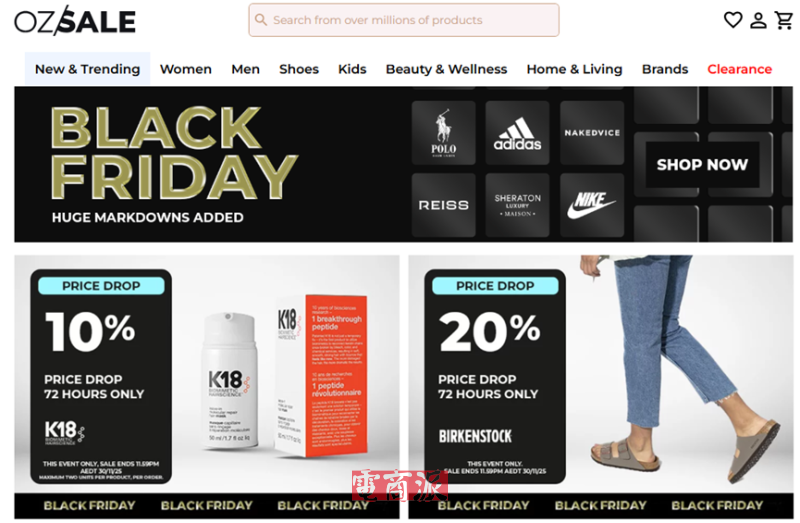The height and width of the screenshot is (523, 800).
Task: Select the Polo Ralph Lauren brand tile
Action: 443,133
